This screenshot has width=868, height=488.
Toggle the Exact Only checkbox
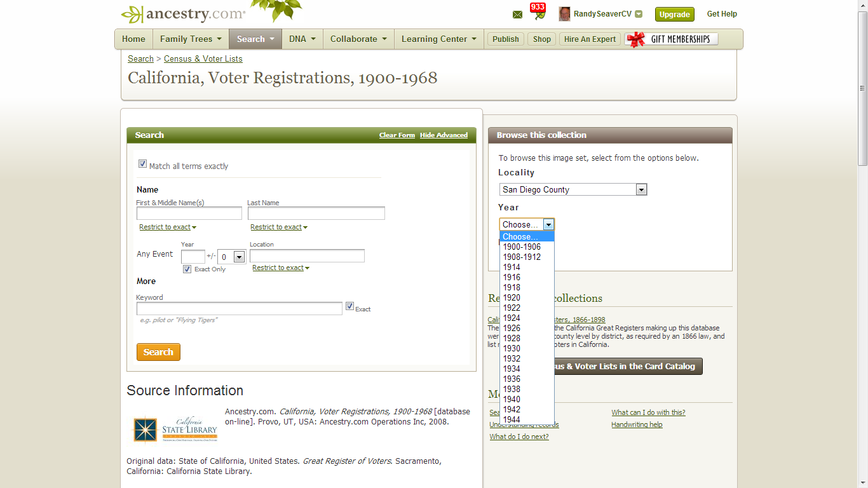point(187,269)
